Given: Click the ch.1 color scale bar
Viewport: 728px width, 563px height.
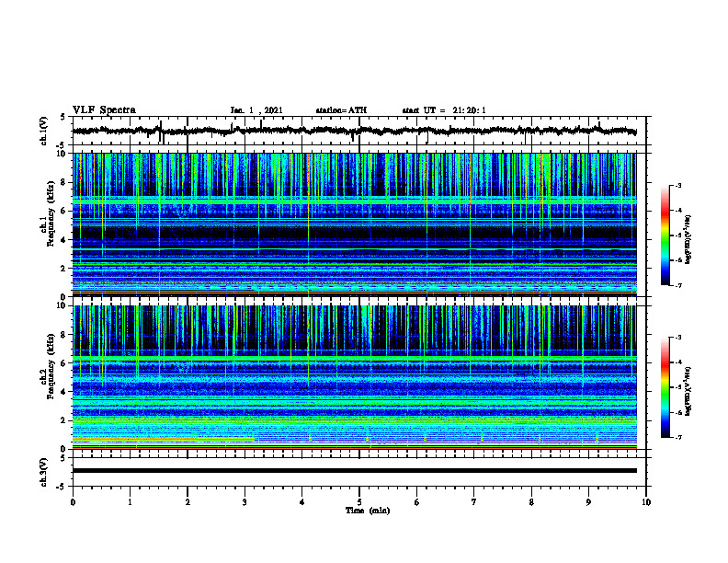Looking at the screenshot, I should tap(665, 236).
